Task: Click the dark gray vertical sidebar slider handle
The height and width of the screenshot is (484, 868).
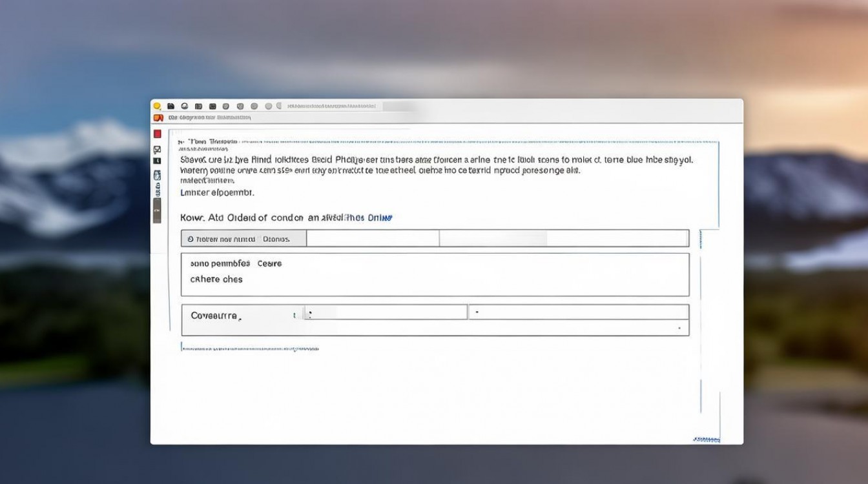Action: (x=157, y=210)
